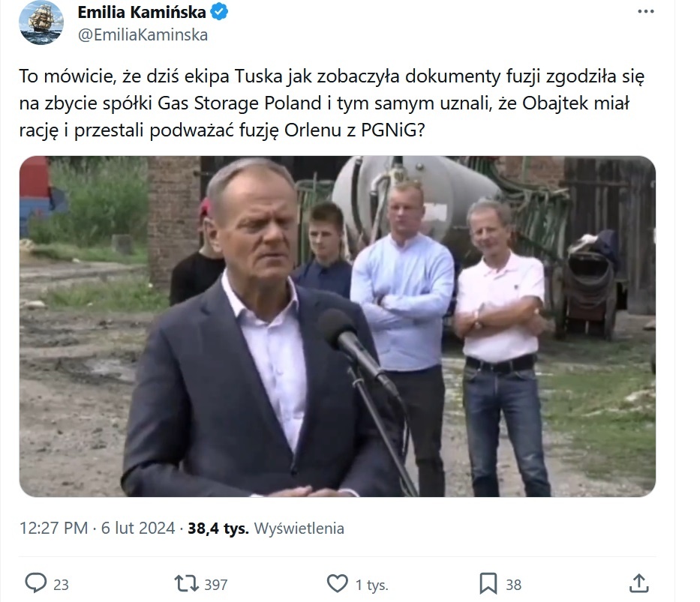
Task: Open Emilia Kamińska's ship profile avatar
Action: pos(41,22)
